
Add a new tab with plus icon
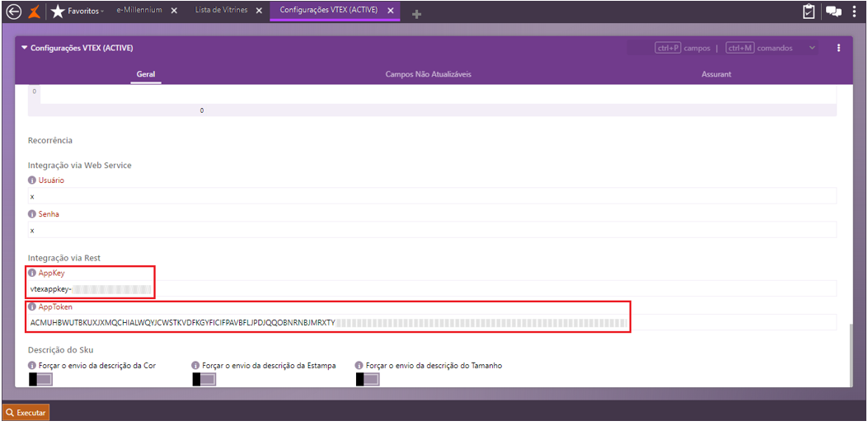(x=417, y=14)
